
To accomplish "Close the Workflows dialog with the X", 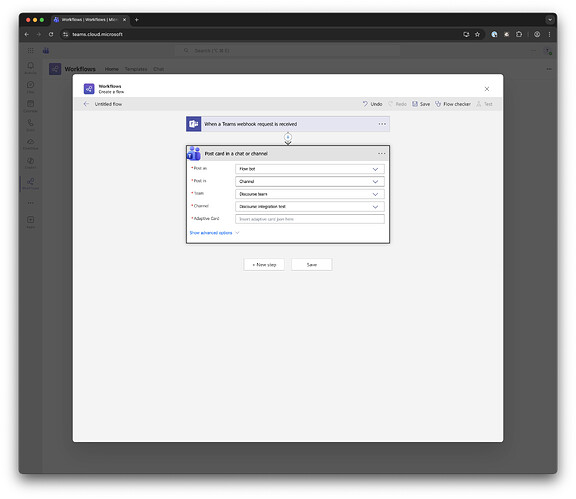I will [487, 89].
